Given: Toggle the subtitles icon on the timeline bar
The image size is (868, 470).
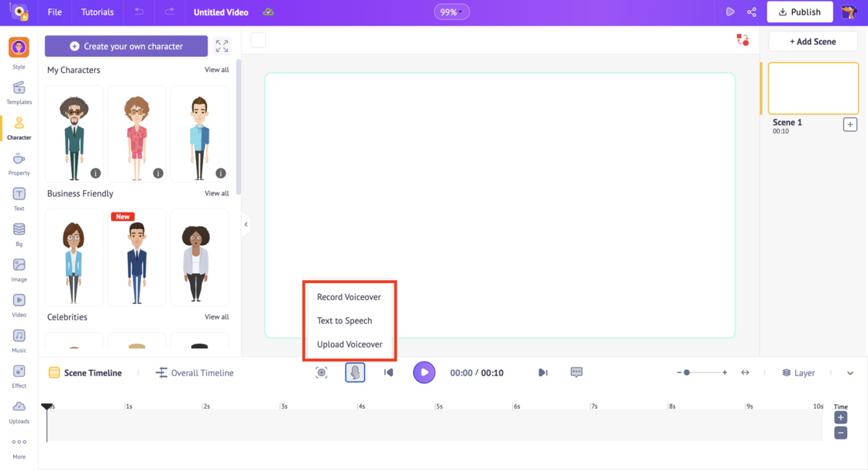Looking at the screenshot, I should (x=577, y=372).
